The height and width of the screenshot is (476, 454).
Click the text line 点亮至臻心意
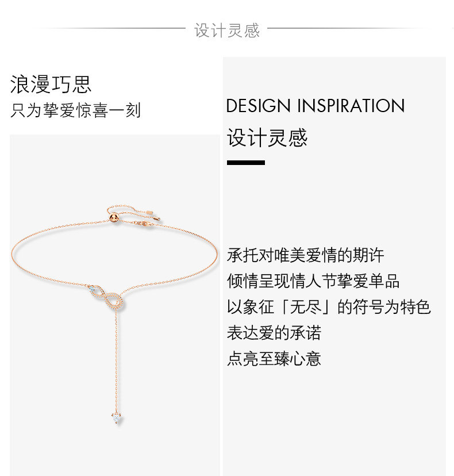pos(274,359)
